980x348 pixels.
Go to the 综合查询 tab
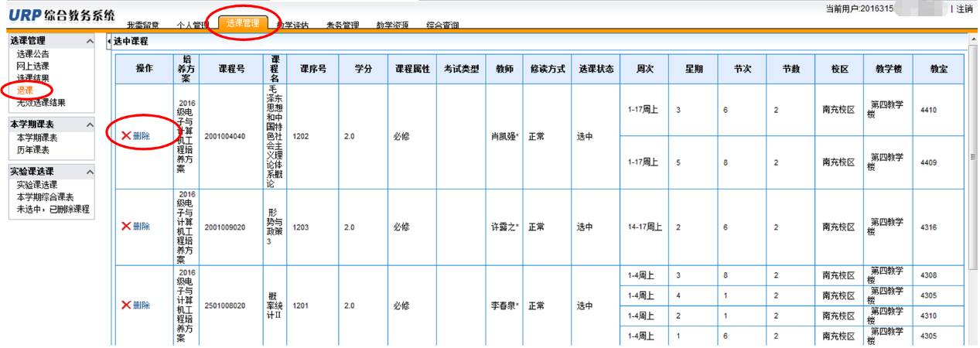442,26
